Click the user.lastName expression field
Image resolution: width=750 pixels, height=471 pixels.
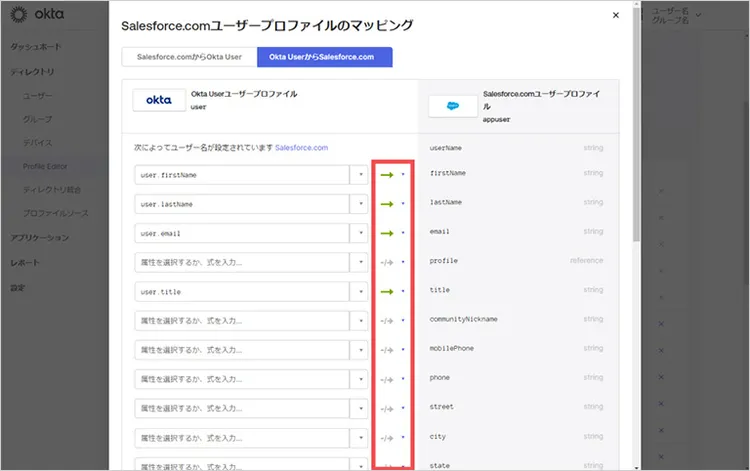(x=242, y=204)
